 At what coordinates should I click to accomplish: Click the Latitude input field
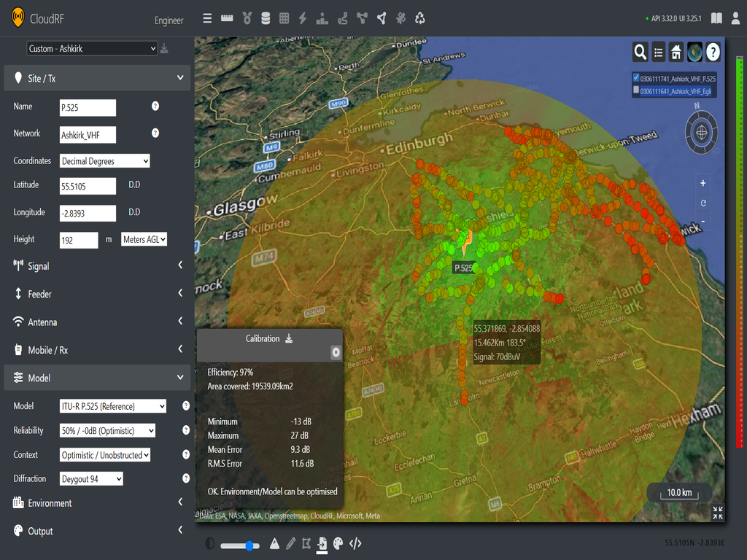88,186
